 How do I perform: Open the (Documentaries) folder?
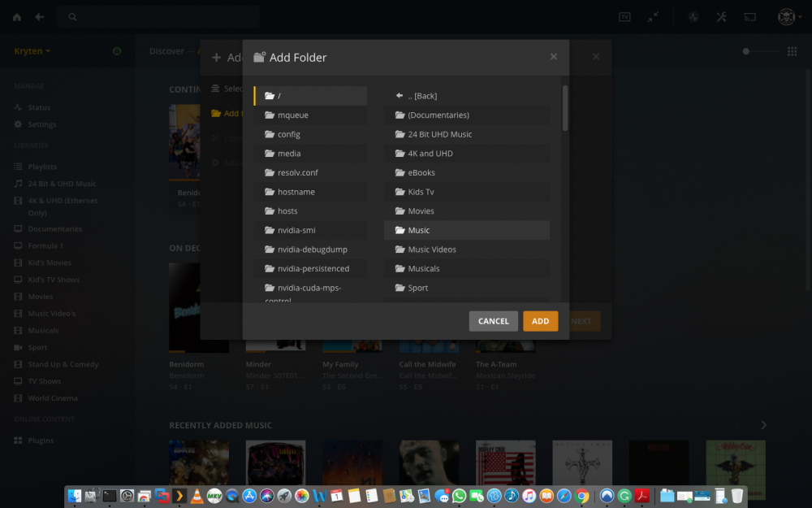(467, 115)
